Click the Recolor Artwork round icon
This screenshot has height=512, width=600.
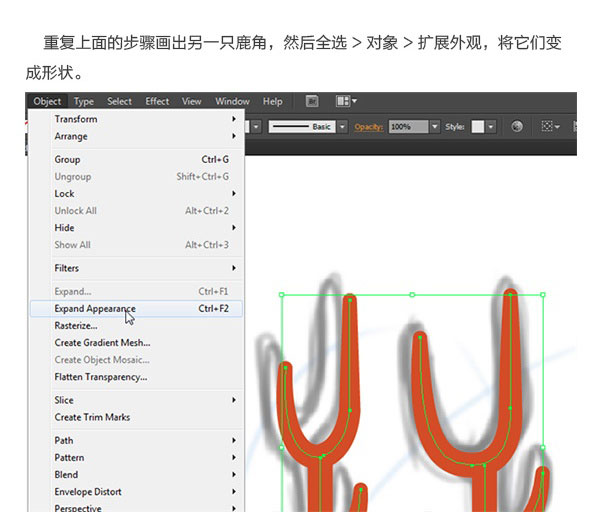[x=517, y=127]
